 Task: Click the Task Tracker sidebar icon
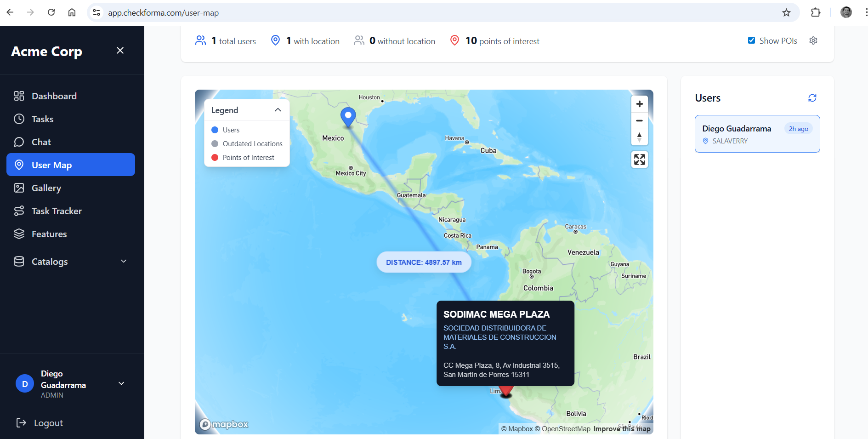coord(19,211)
